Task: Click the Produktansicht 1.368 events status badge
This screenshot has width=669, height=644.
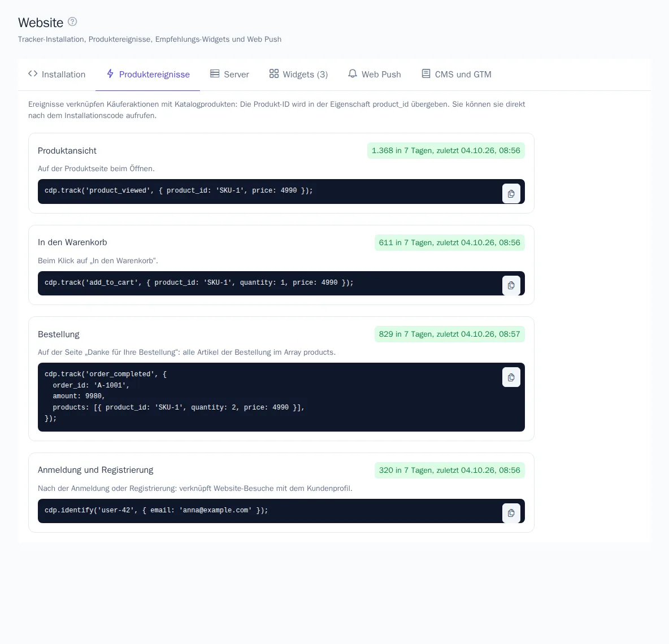Action: click(x=446, y=151)
